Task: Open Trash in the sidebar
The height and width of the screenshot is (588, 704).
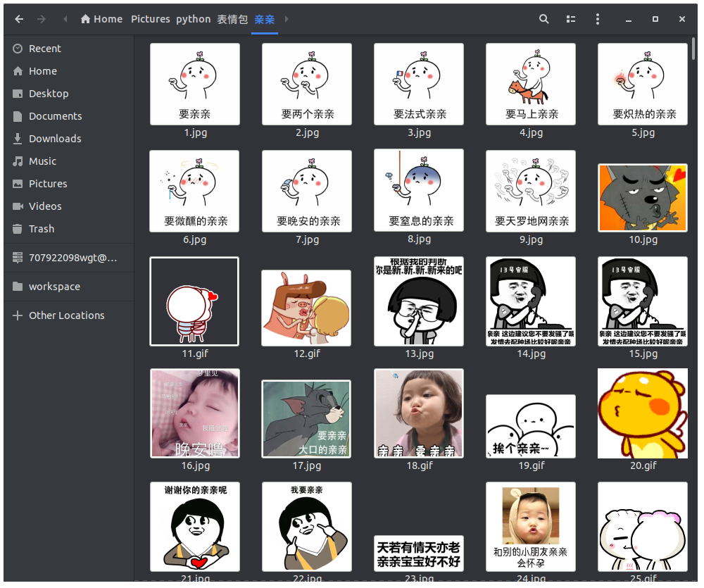Action: coord(41,229)
